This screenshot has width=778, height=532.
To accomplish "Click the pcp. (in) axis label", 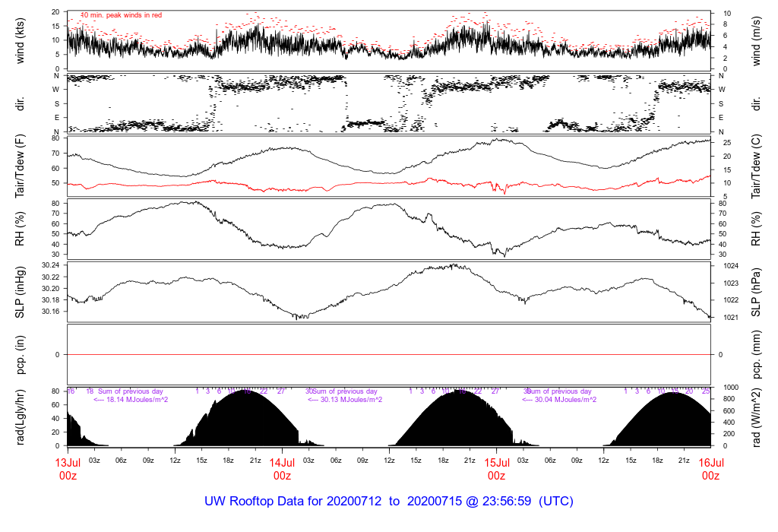I will [x=21, y=354].
